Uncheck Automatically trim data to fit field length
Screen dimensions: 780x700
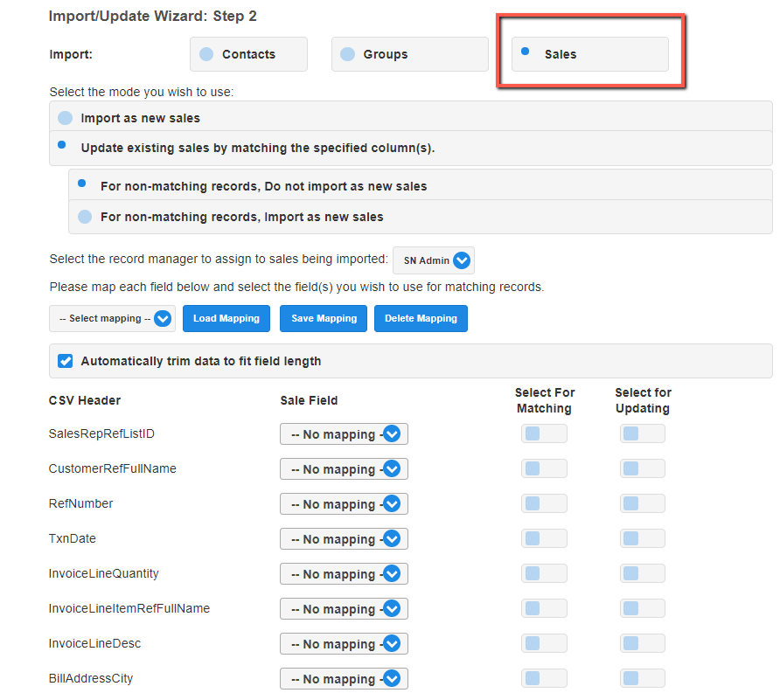click(65, 361)
